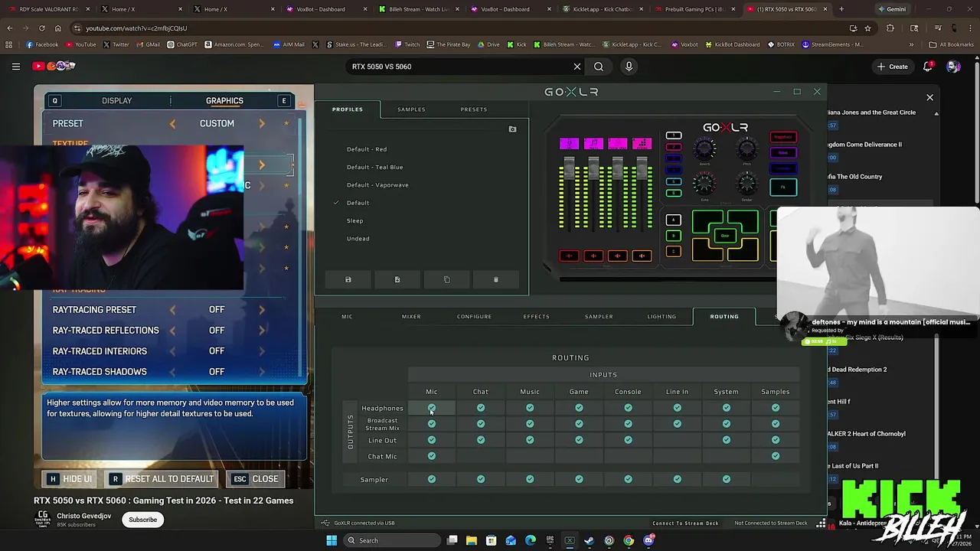Open the YouTube hamburger guide menu

15,67
